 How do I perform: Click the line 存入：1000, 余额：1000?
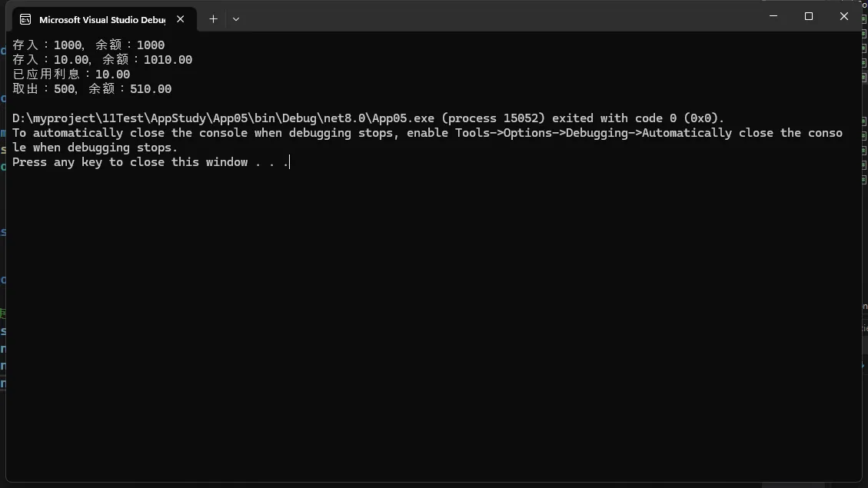coord(88,45)
